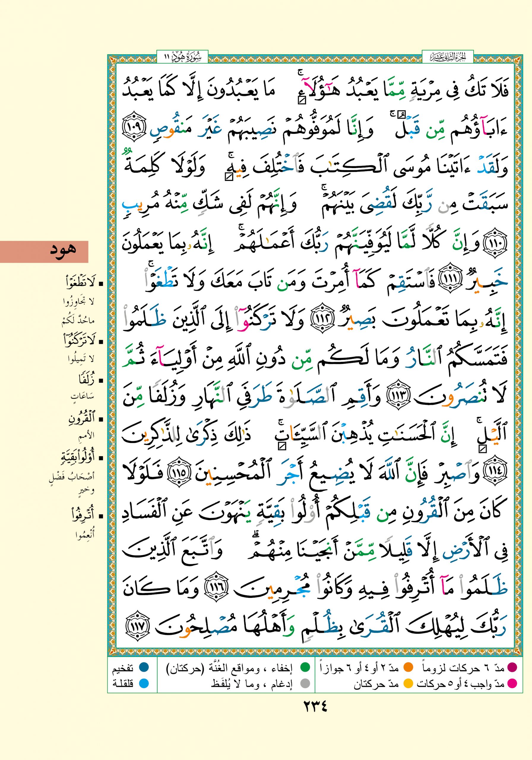This screenshot has height=760, width=532.
Task: Click the الجزء الثاني عشر header label
Action: (448, 57)
